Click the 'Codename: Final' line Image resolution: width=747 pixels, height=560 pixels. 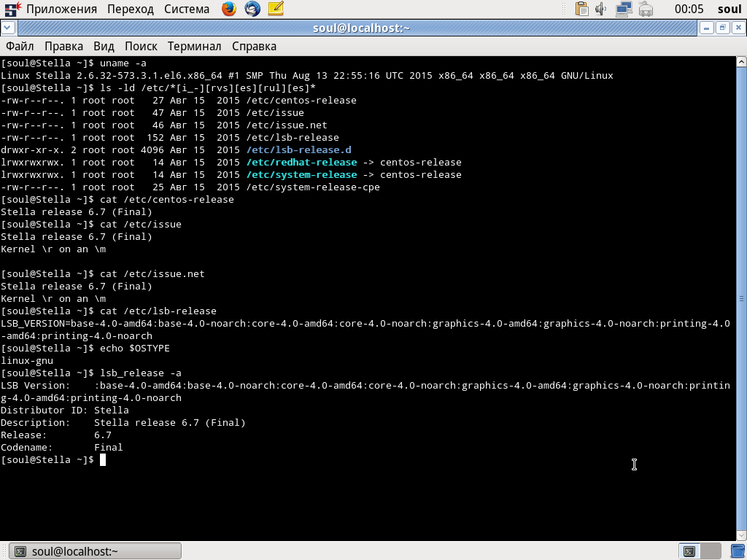[x=61, y=447]
